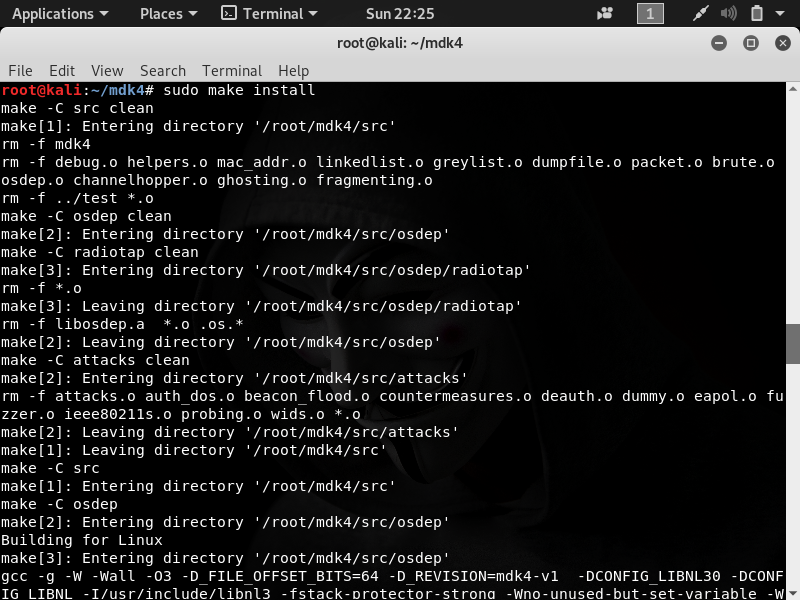Click the 'make -C attacks clean' line

[x=95, y=360]
